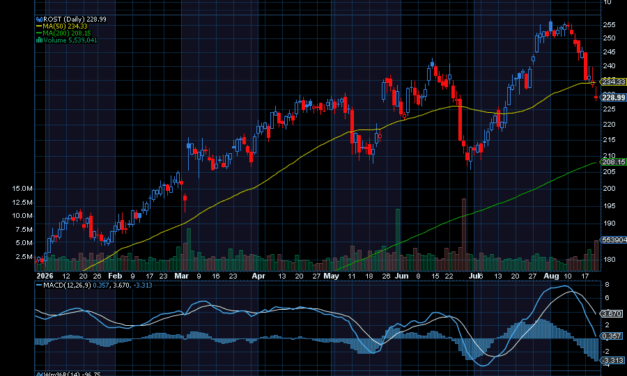Click the Jun label on date axis
This screenshot has height=376, width=627.
point(401,276)
